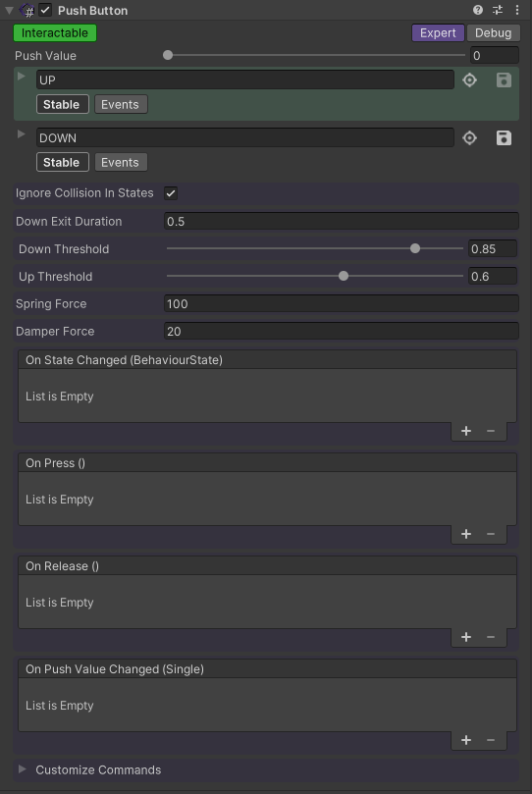Expand the DOWN state foldout arrow
The height and width of the screenshot is (794, 532).
tap(22, 134)
